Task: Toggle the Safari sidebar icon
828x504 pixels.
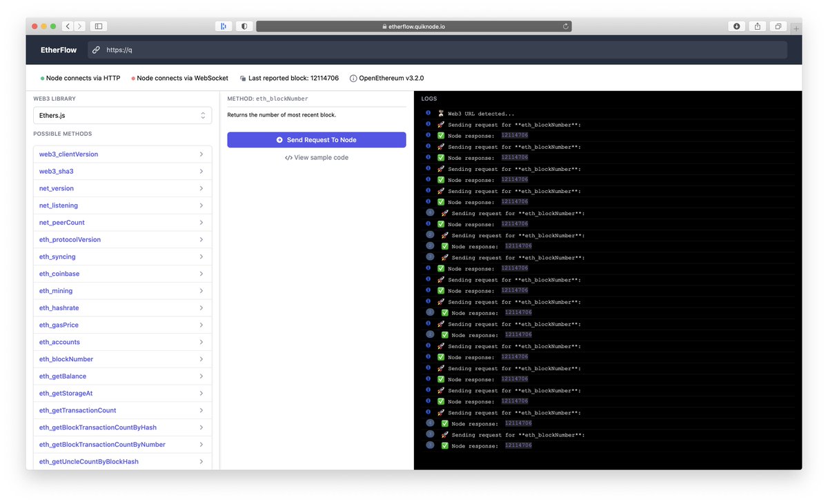Action: (97, 26)
